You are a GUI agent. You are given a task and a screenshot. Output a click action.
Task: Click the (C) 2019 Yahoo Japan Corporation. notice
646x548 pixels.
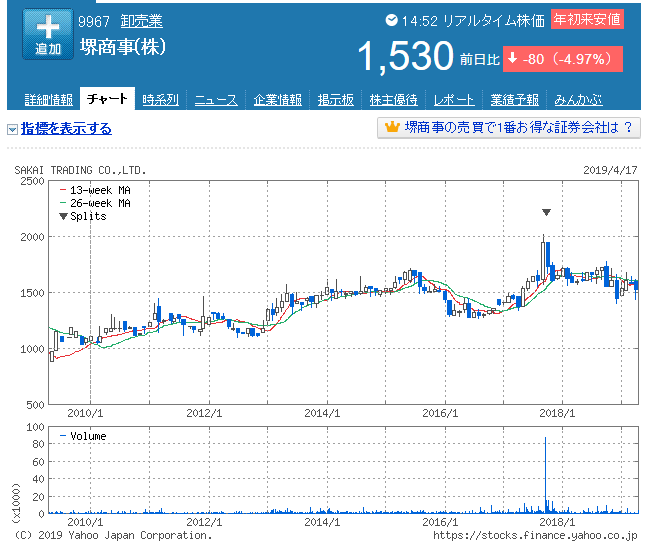pos(113,535)
